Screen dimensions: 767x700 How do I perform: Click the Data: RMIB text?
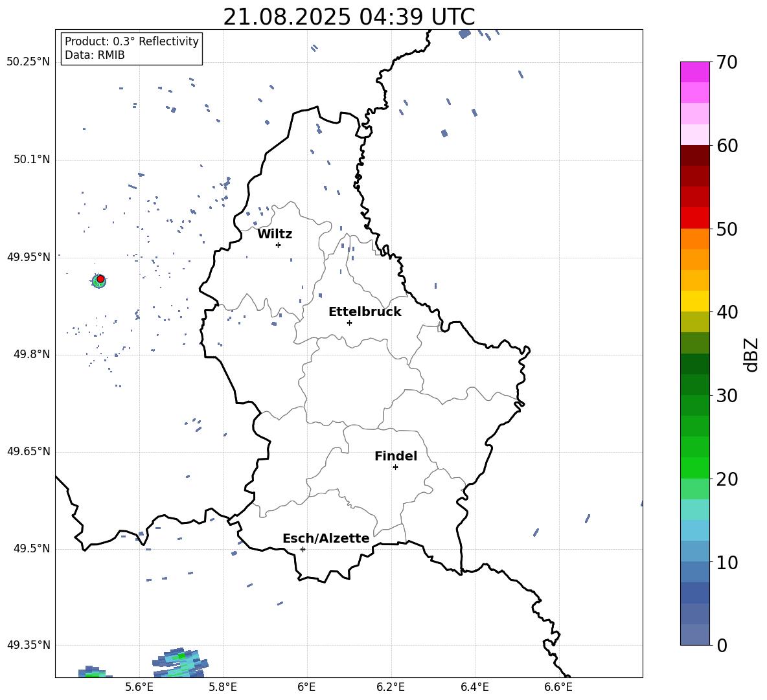pyautogui.click(x=95, y=55)
